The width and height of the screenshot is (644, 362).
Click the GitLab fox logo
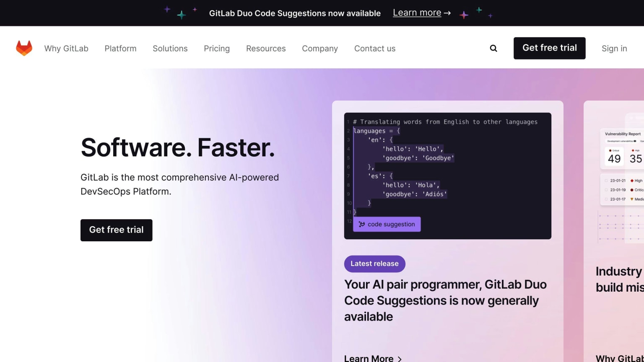point(24,48)
